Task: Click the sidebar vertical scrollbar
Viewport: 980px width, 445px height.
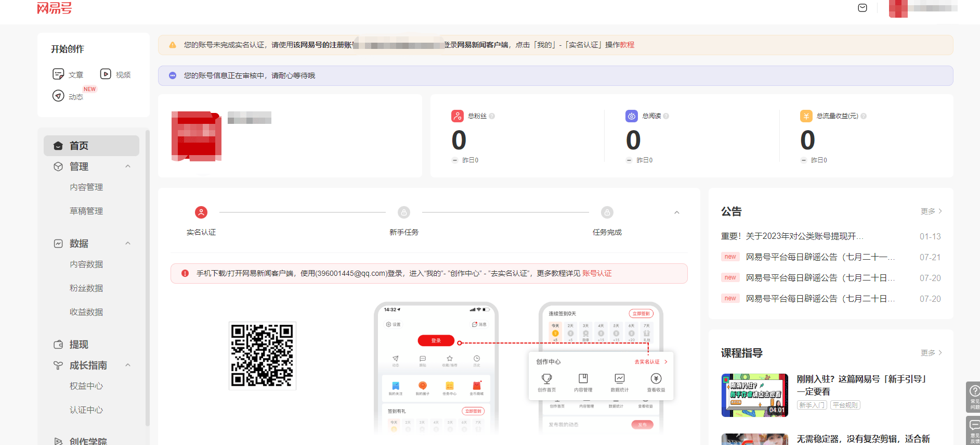Action: [x=147, y=278]
